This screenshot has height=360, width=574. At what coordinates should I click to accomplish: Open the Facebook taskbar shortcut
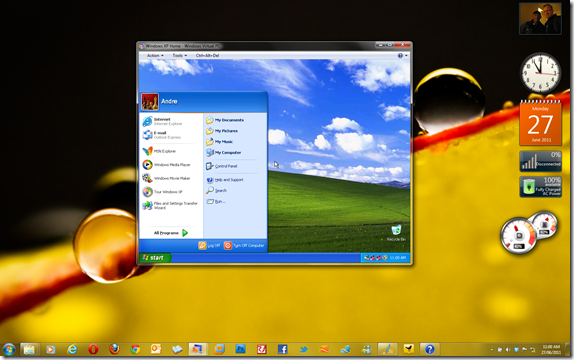tap(283, 349)
